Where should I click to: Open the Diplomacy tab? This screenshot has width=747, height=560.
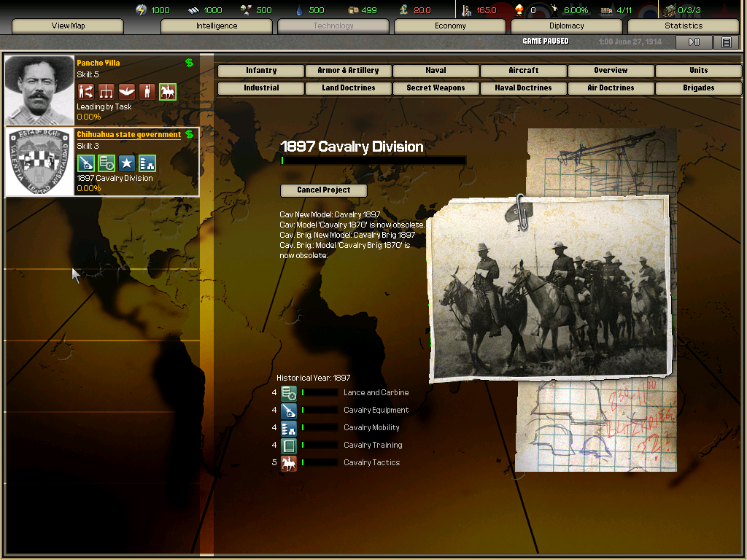tap(567, 26)
